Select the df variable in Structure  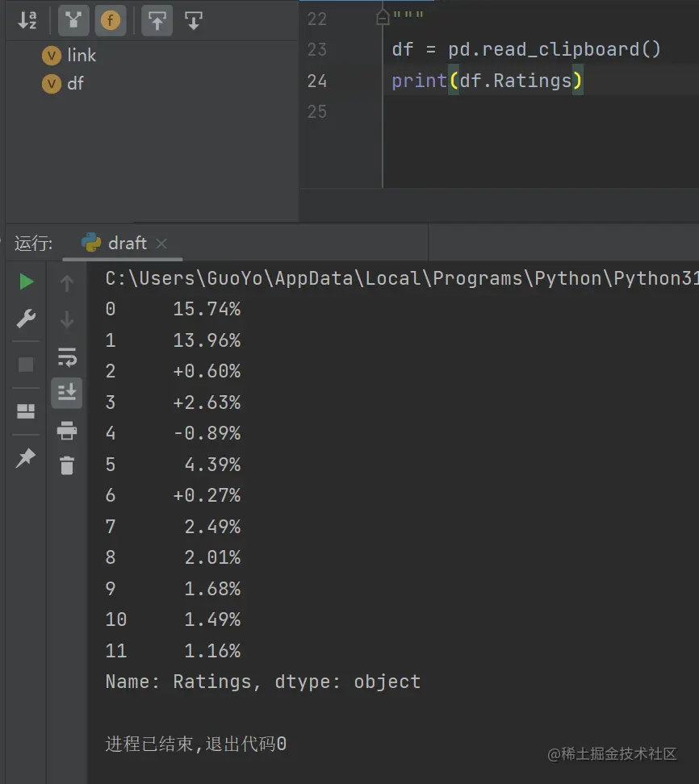point(63,84)
